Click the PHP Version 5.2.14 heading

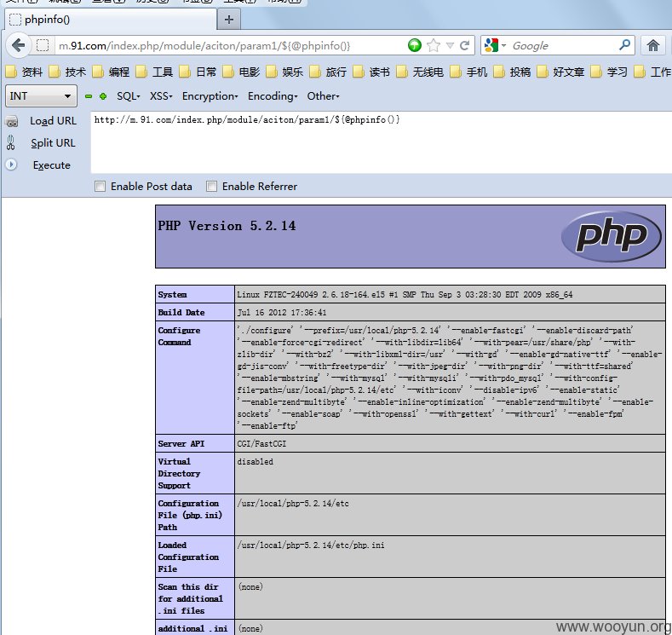click(x=227, y=226)
